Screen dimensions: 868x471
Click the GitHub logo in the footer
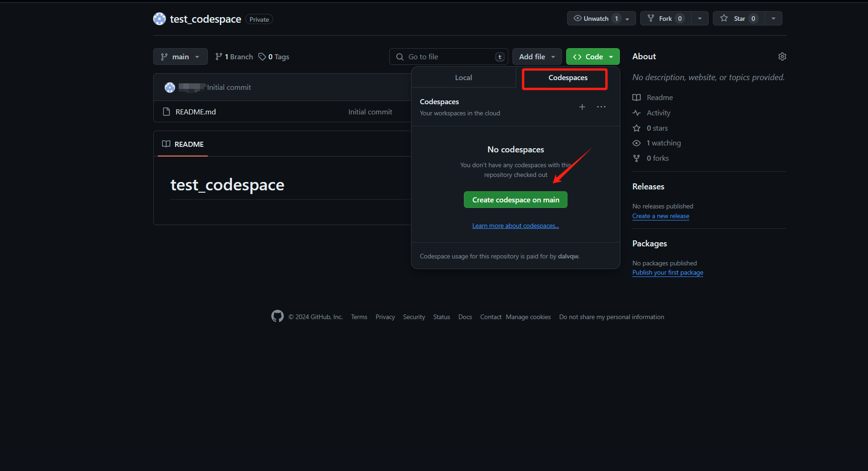277,316
